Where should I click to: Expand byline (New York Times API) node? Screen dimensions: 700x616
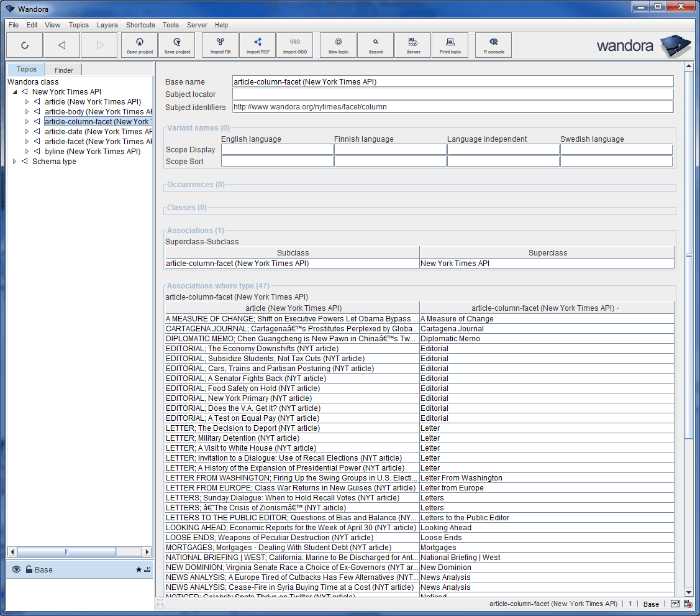tap(27, 152)
